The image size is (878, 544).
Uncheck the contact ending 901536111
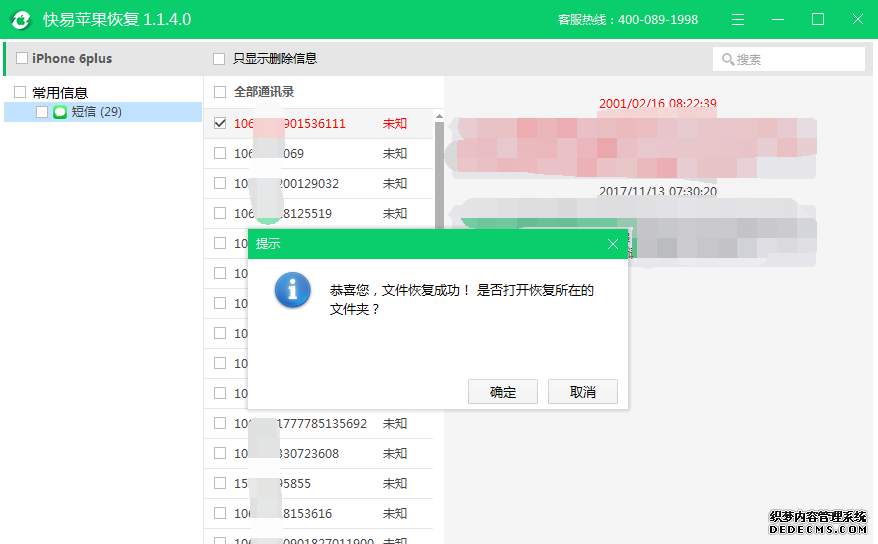pyautogui.click(x=220, y=123)
